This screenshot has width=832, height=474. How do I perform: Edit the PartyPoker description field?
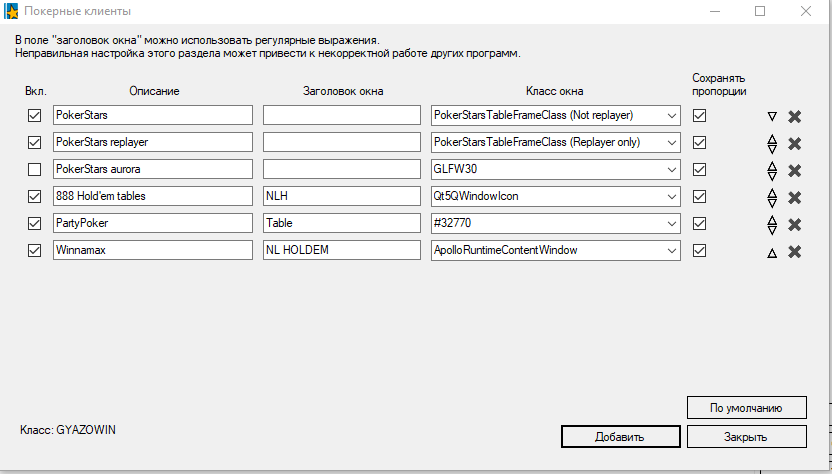tap(153, 223)
